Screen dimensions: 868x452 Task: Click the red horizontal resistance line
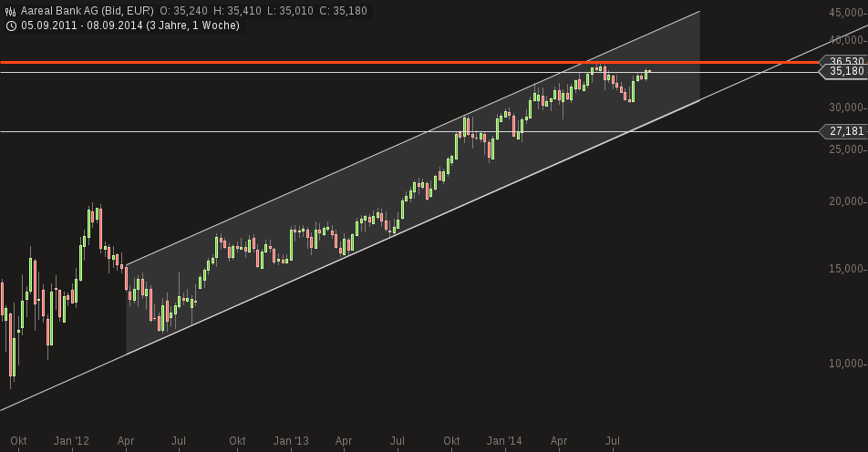tap(409, 63)
